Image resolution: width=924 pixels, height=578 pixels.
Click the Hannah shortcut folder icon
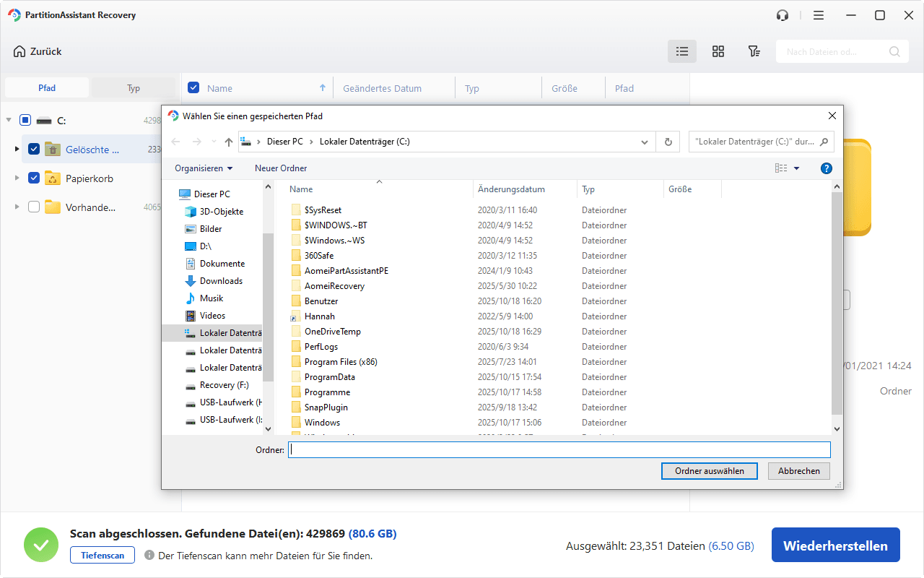click(296, 316)
